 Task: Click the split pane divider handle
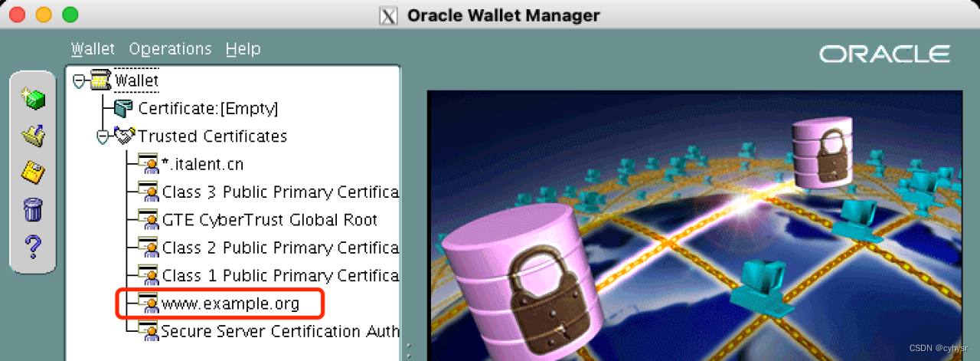point(409,351)
